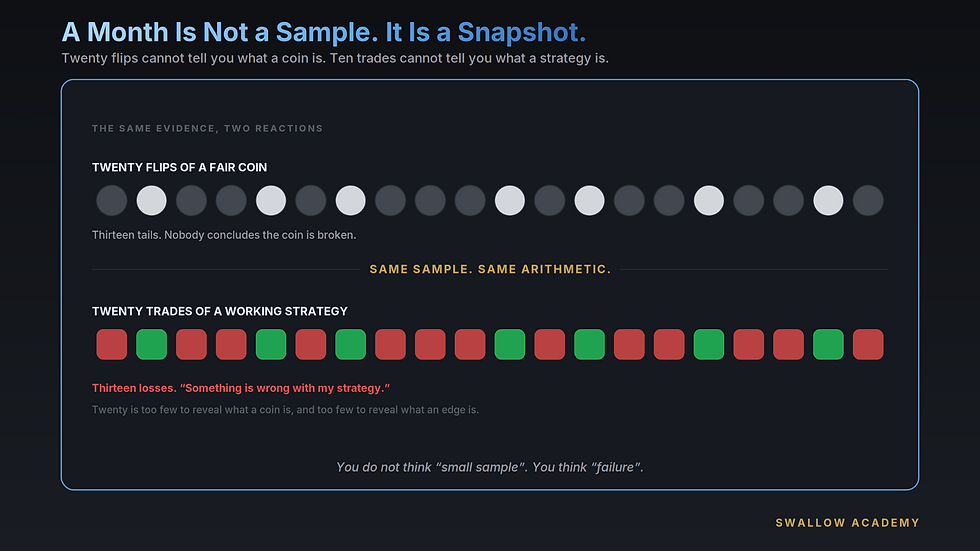The image size is (980, 551).
Task: Click the 'Same Sample. Same Arithmetic.' divider text
Action: coord(490,269)
